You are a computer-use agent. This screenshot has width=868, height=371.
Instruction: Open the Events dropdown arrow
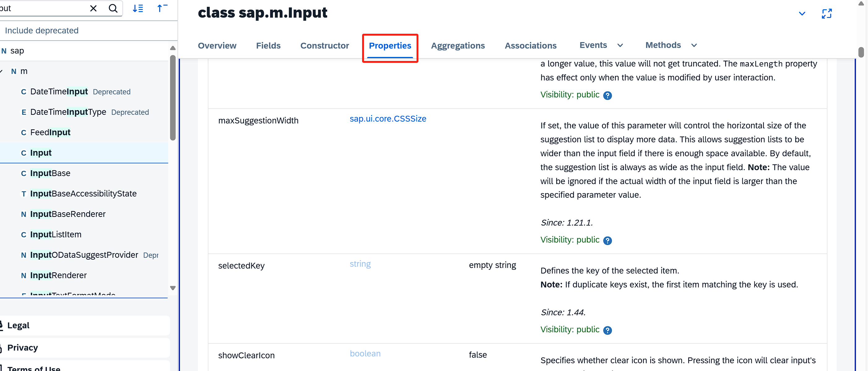coord(620,45)
